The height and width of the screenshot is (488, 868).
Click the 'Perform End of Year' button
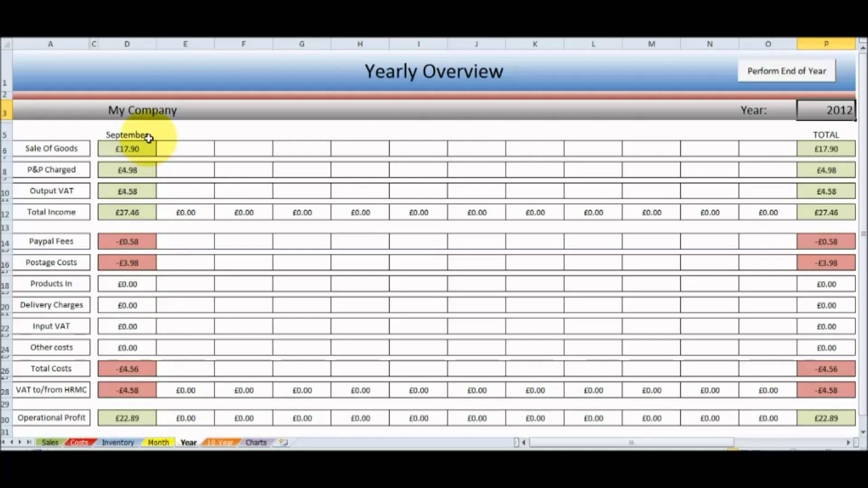786,70
